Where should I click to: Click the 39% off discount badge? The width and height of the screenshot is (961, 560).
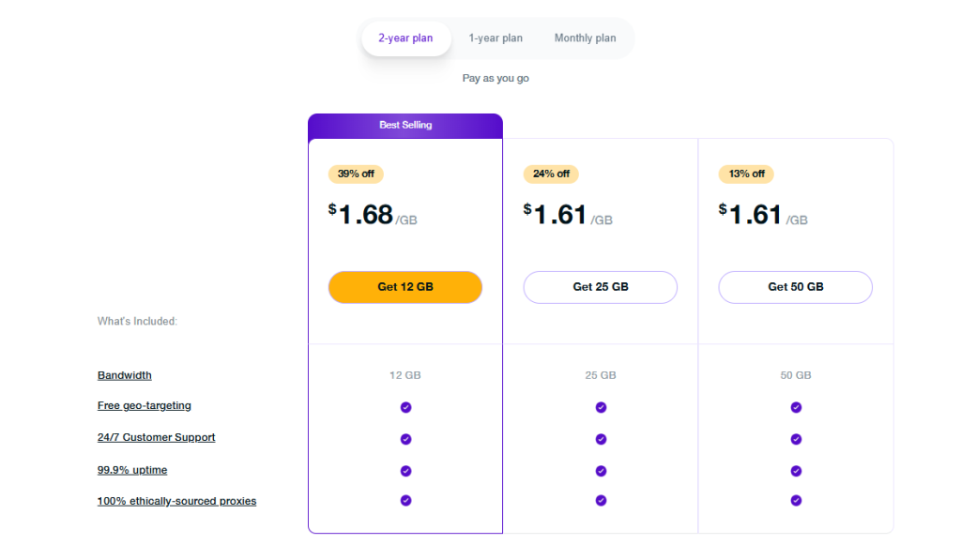(356, 174)
